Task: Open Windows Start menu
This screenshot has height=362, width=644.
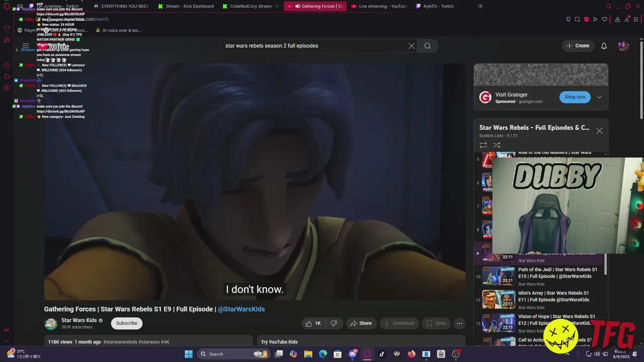Action: [x=189, y=354]
